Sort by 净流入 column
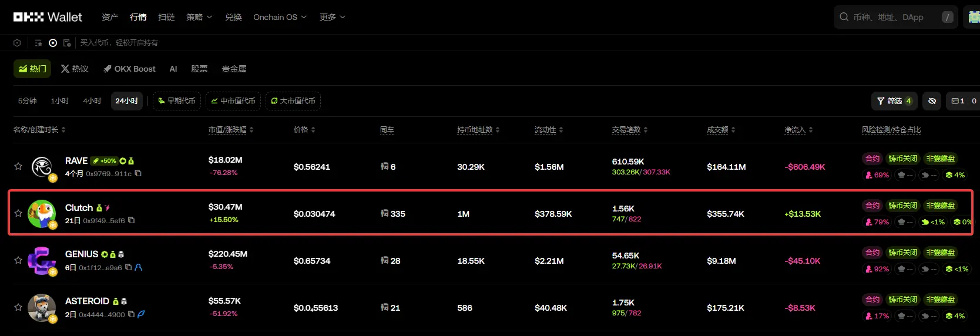 tap(798, 130)
